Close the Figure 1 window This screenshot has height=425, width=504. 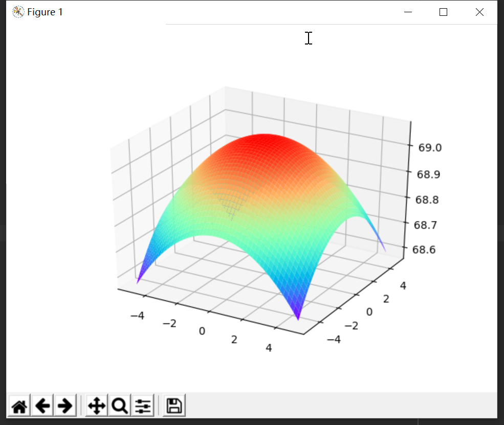479,12
